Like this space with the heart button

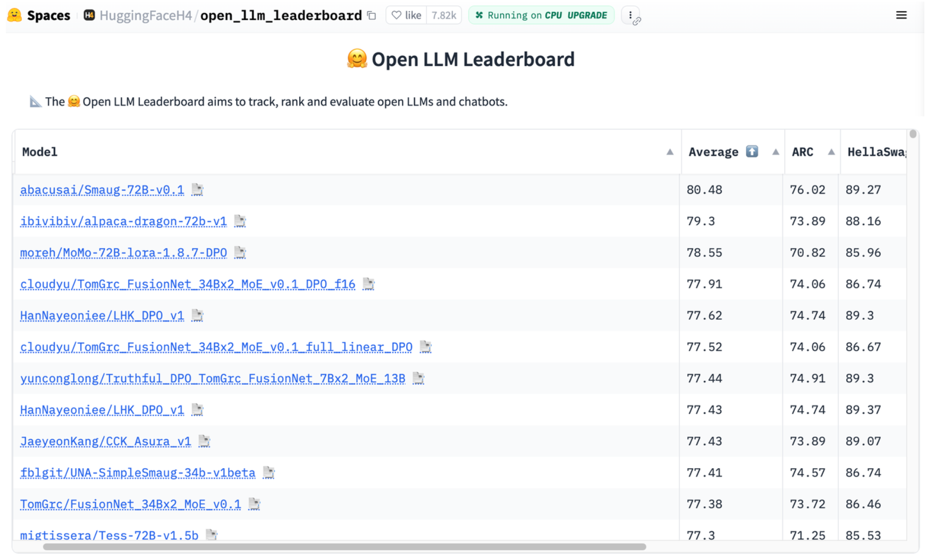tap(407, 15)
